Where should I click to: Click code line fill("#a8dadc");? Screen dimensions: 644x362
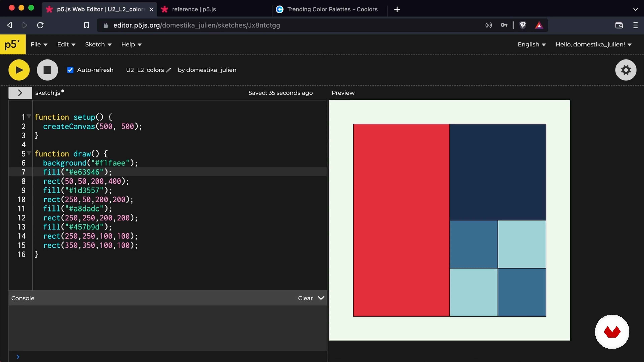coord(77,209)
